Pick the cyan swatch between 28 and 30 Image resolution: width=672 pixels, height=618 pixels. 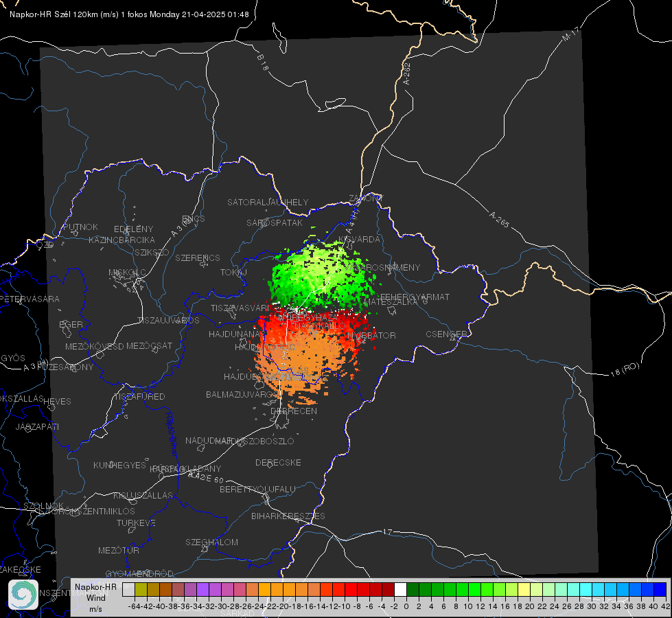(586, 589)
